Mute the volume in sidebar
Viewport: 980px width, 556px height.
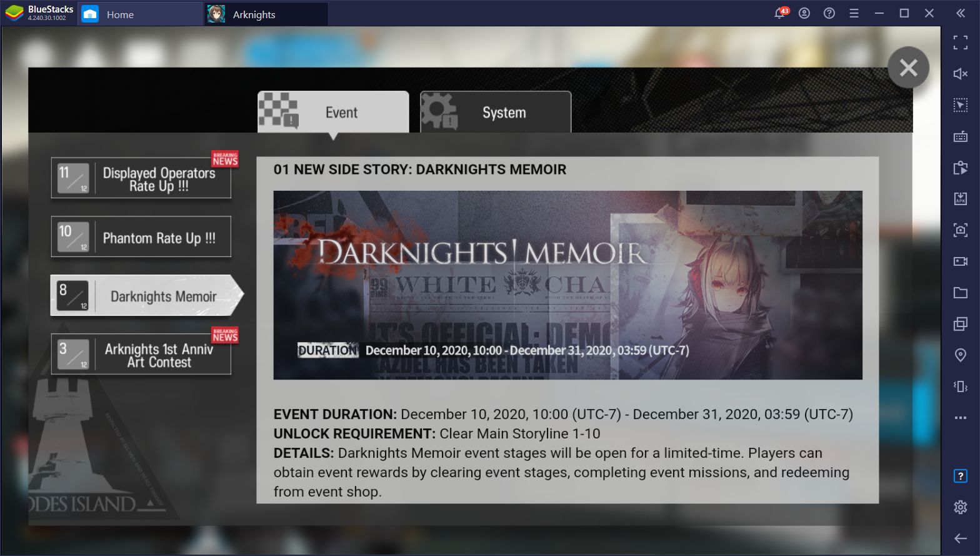(961, 74)
